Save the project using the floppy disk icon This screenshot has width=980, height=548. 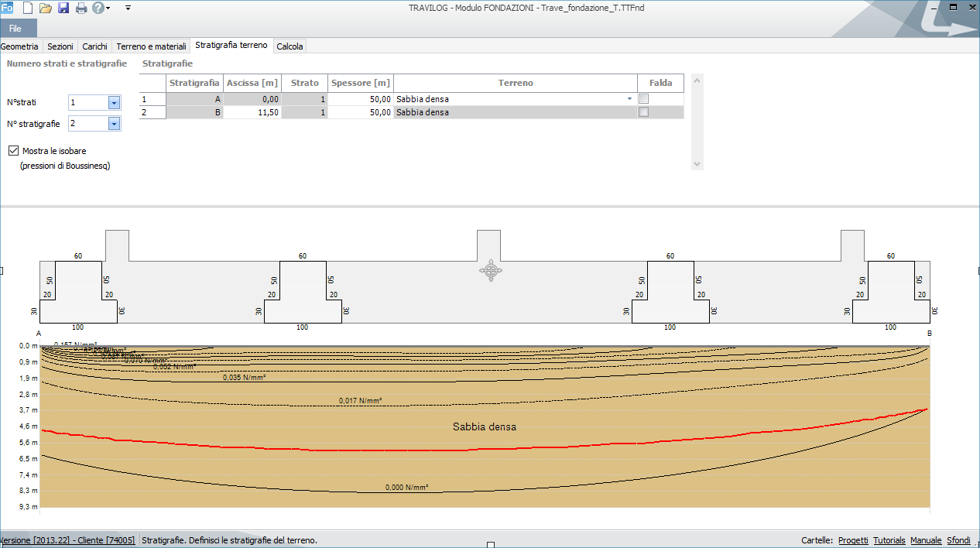click(63, 9)
